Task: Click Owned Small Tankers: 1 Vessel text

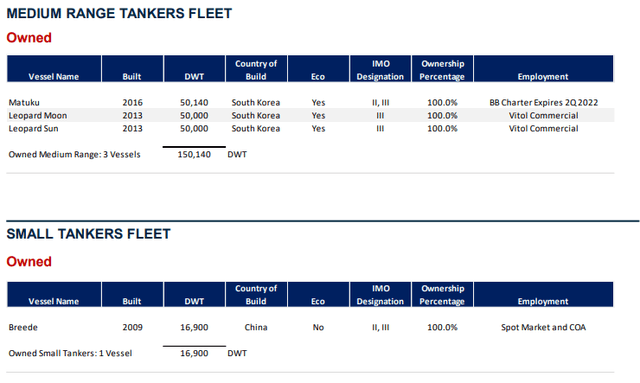Action: tap(70, 353)
